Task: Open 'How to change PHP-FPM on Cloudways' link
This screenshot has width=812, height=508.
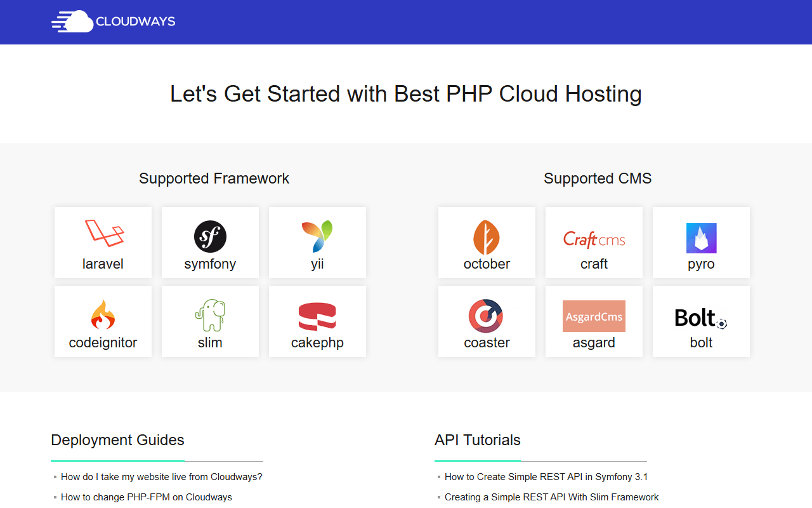Action: (147, 497)
